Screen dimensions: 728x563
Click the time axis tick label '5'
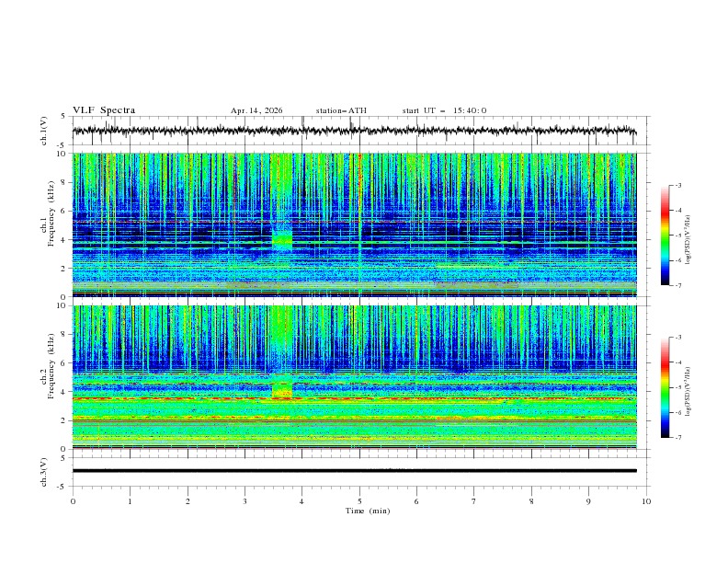359,501
